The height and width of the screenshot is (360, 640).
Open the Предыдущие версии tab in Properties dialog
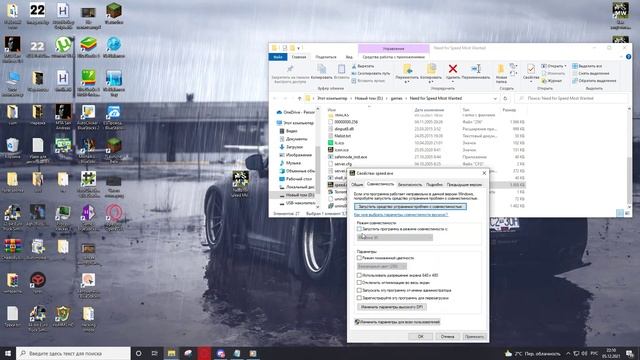click(x=464, y=185)
